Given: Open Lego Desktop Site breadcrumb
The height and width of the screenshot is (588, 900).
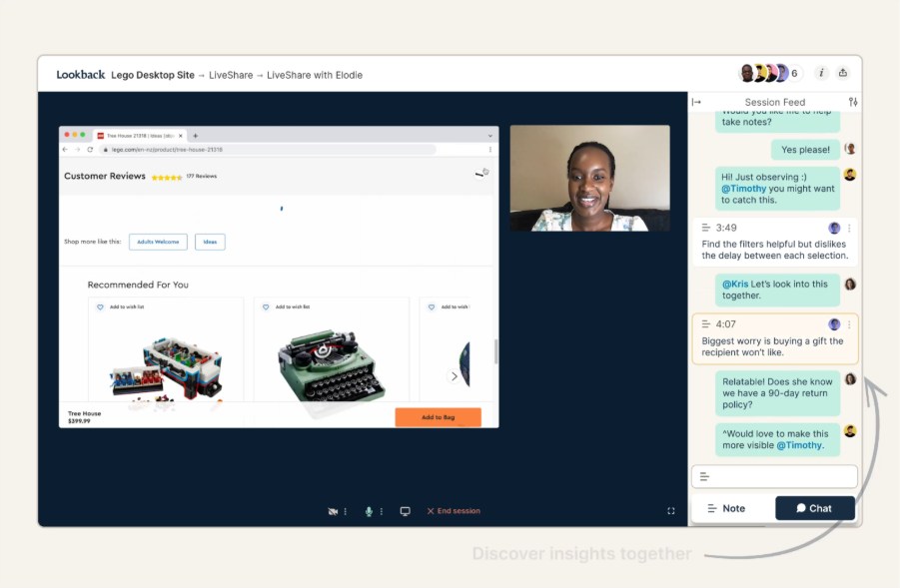Looking at the screenshot, I should [x=153, y=75].
